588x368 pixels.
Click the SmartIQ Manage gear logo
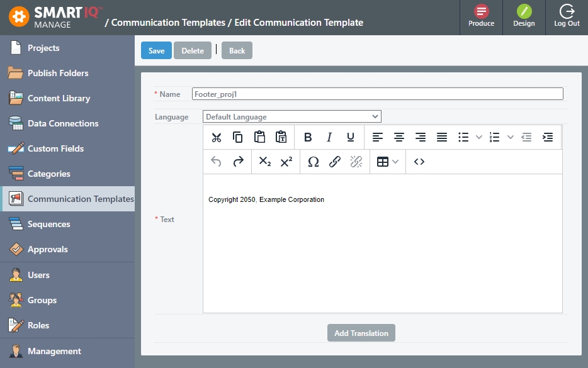coord(19,17)
